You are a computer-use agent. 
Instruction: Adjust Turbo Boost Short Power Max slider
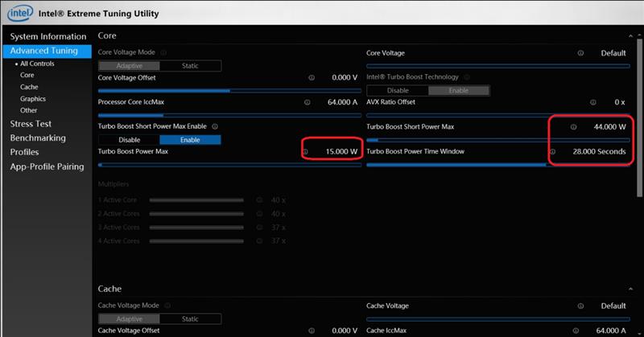(x=498, y=140)
